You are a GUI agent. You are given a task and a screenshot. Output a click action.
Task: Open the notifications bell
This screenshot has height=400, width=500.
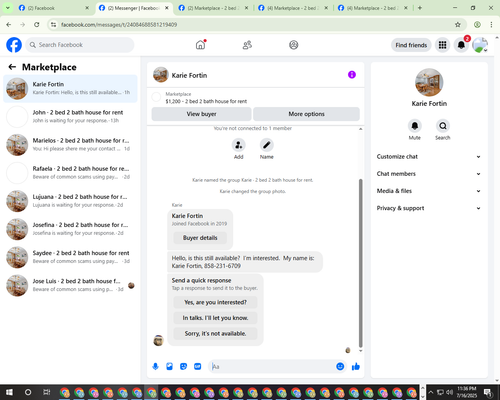click(461, 45)
